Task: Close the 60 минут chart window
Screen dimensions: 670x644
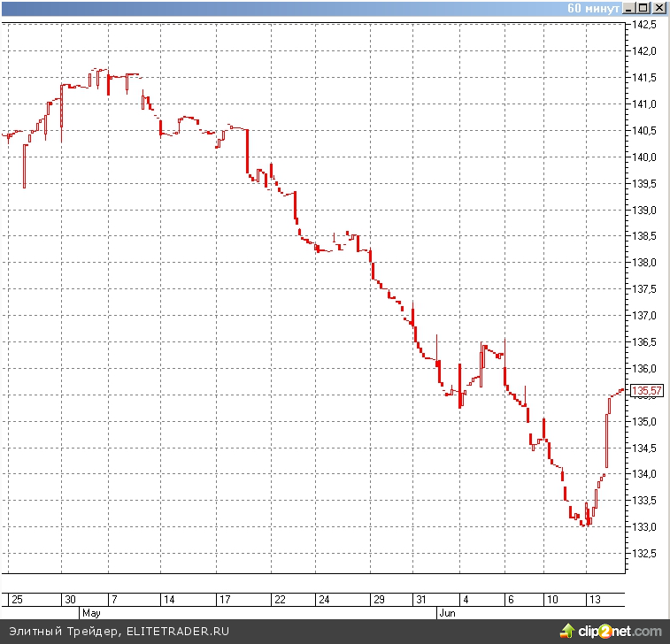Action: click(x=659, y=8)
